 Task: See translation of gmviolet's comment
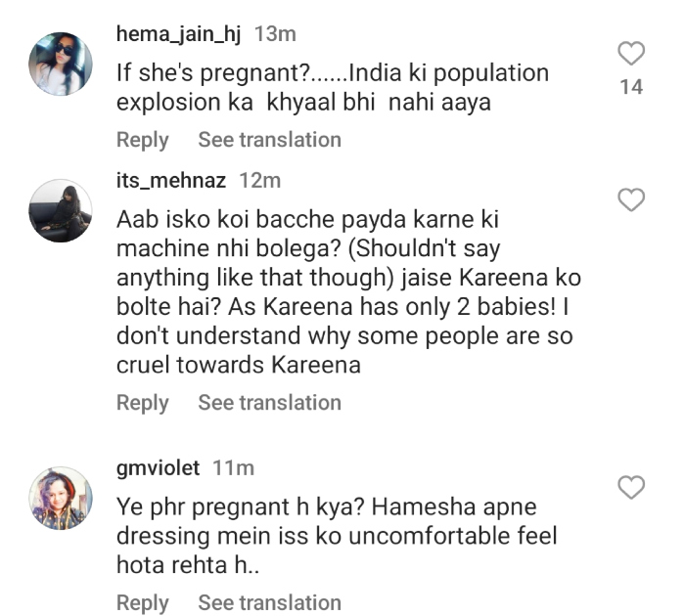click(x=269, y=603)
